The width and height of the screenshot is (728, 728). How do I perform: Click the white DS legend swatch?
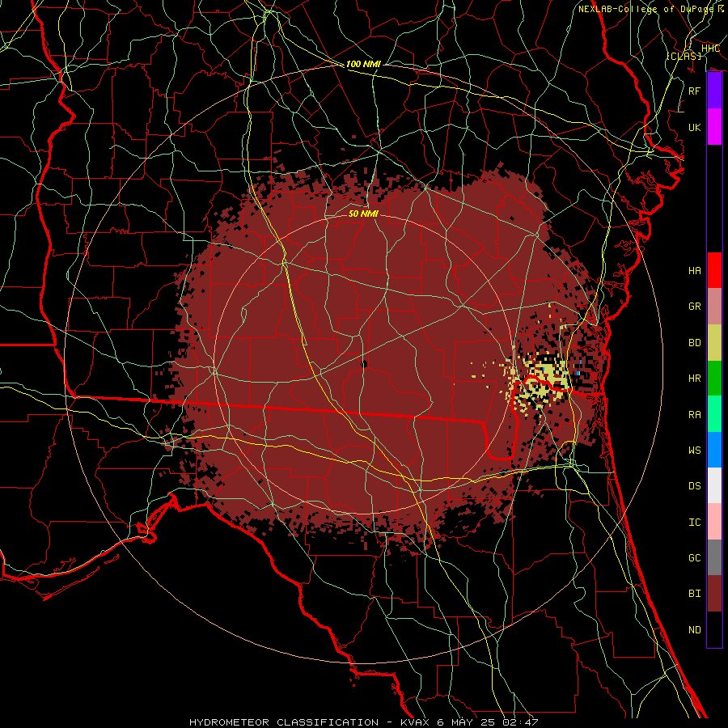point(714,485)
